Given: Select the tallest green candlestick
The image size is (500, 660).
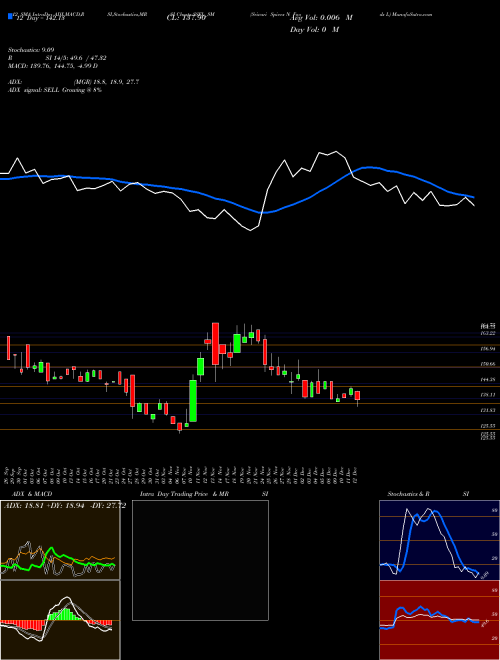Looking at the screenshot, I should coord(193,401).
